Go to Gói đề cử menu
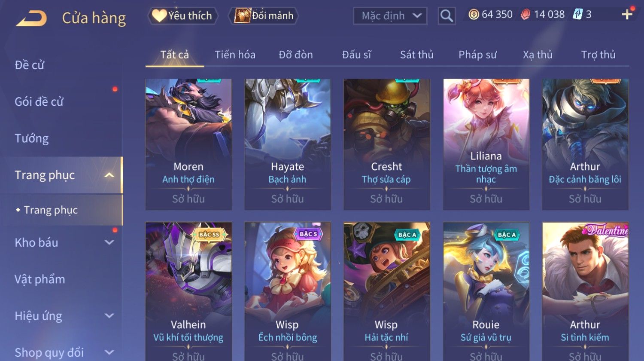The height and width of the screenshot is (361, 644). coord(39,102)
